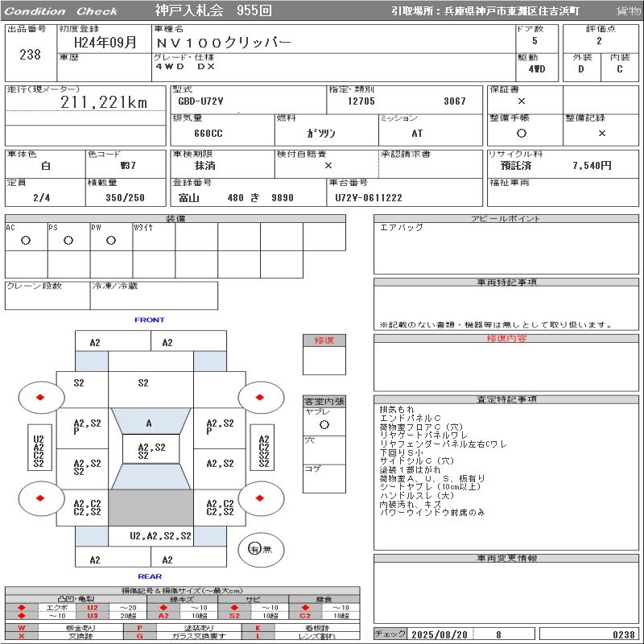Click the リヤゲートパネルワレ note

pyautogui.click(x=424, y=435)
